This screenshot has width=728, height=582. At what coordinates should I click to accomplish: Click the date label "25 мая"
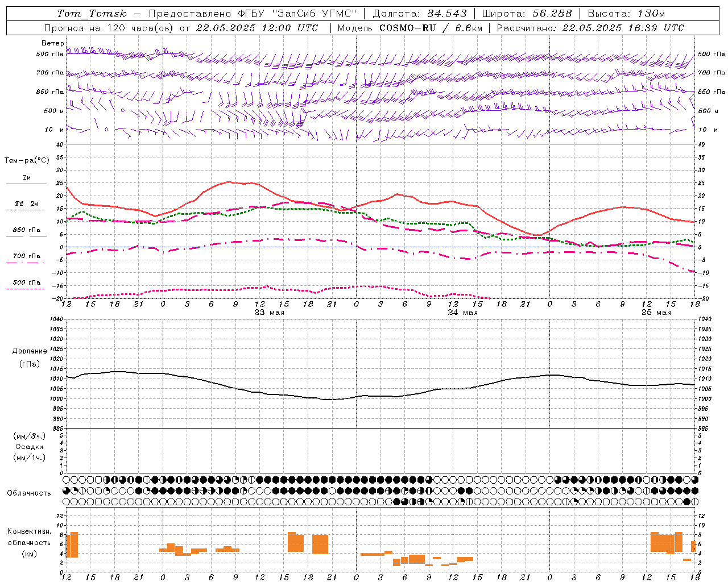point(656,313)
